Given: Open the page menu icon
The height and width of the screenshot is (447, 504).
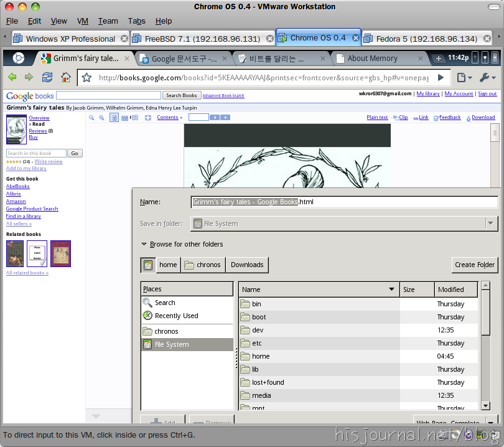Looking at the screenshot, I should 464,77.
